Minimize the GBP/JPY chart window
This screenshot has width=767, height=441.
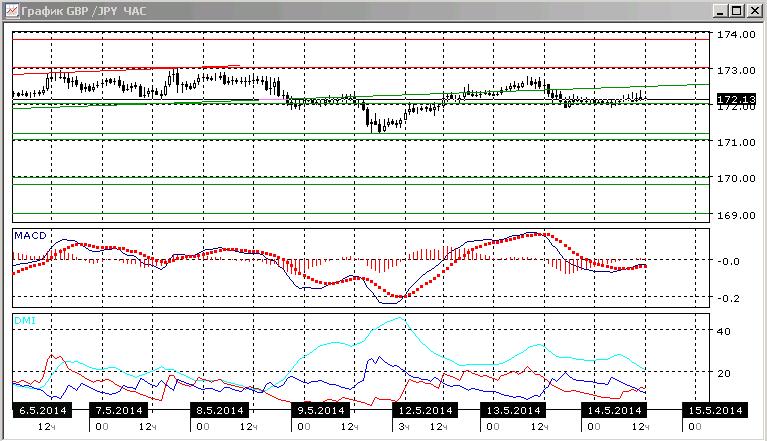(x=719, y=11)
